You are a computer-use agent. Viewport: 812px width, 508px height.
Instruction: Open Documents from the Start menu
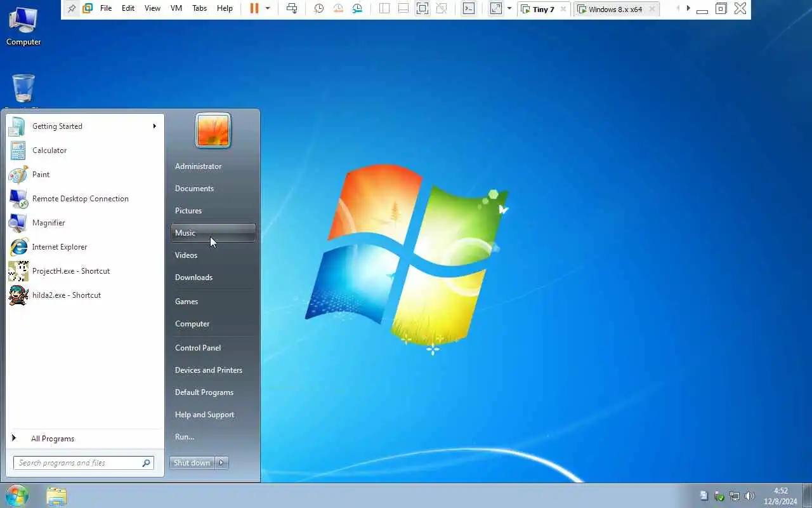click(x=213, y=189)
